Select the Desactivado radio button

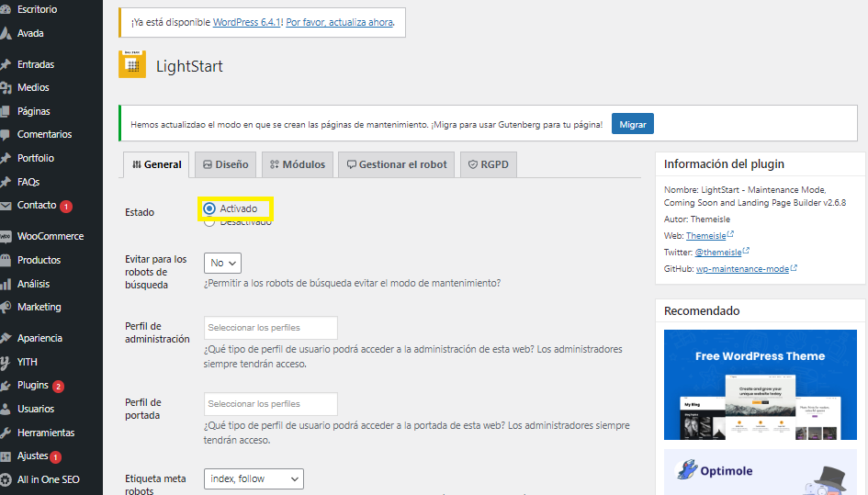coord(209,221)
